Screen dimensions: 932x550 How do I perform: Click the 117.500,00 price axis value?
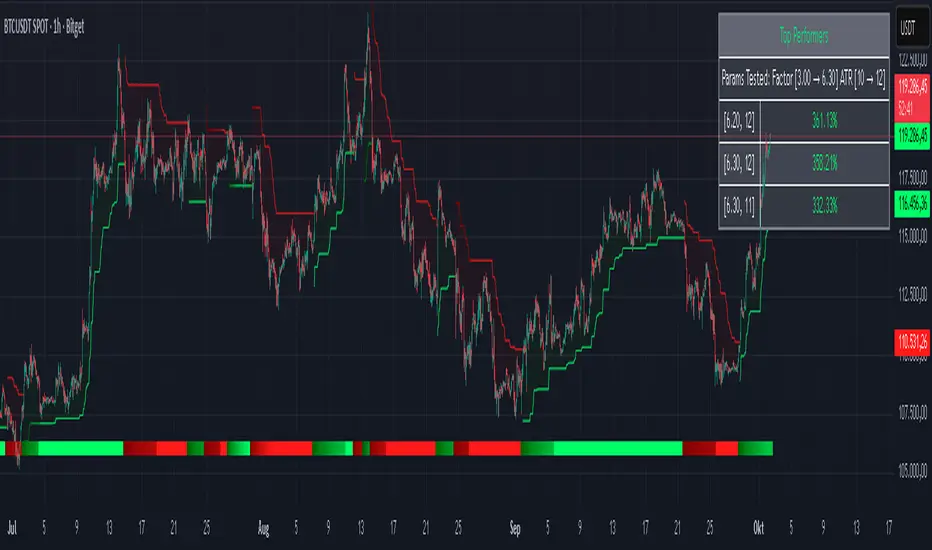click(x=912, y=177)
